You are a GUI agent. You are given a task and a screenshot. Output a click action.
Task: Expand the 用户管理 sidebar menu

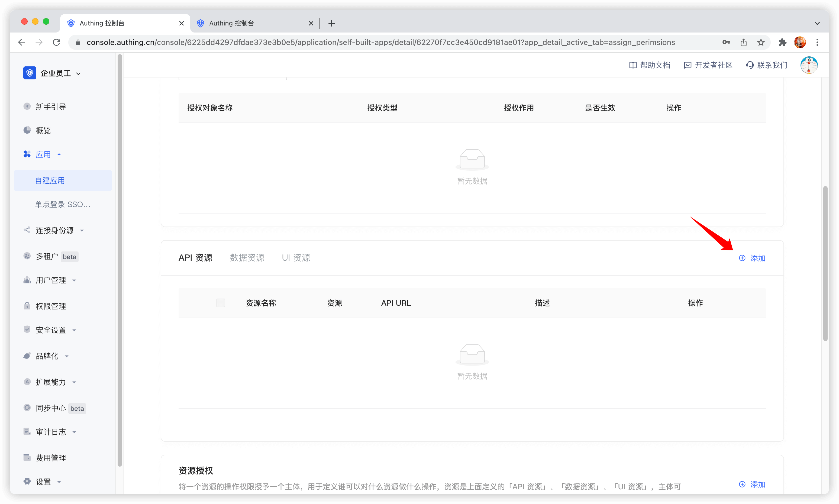pyautogui.click(x=51, y=280)
